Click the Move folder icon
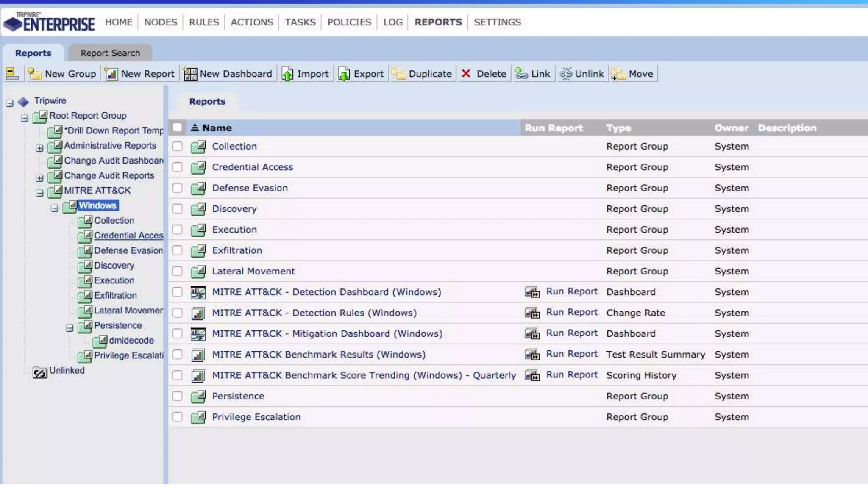 pos(618,74)
